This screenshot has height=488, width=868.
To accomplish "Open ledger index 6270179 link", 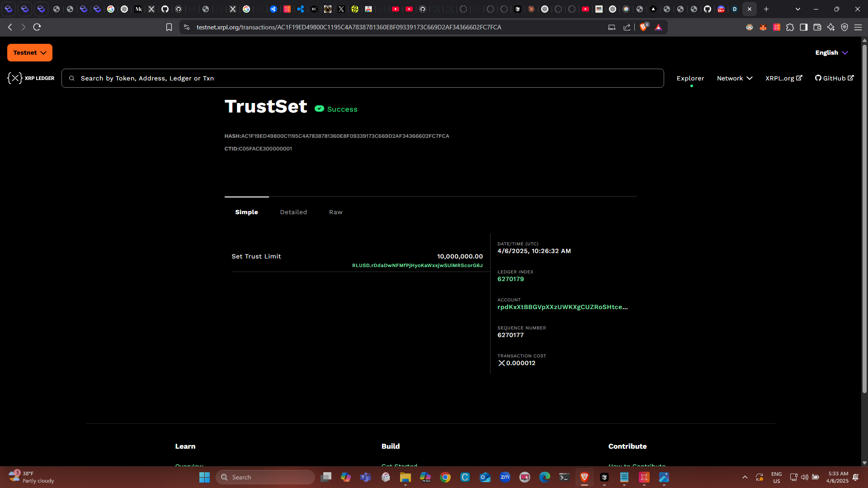I will 510,279.
